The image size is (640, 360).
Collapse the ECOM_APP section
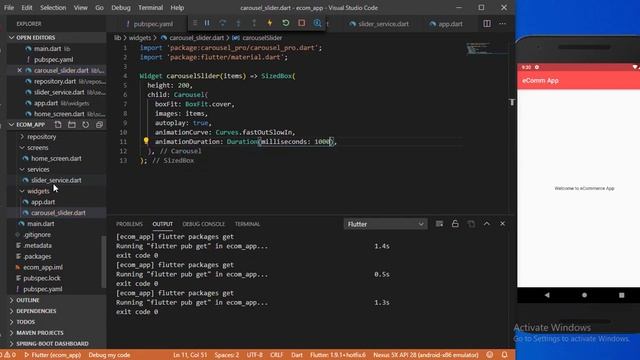(x=31, y=124)
